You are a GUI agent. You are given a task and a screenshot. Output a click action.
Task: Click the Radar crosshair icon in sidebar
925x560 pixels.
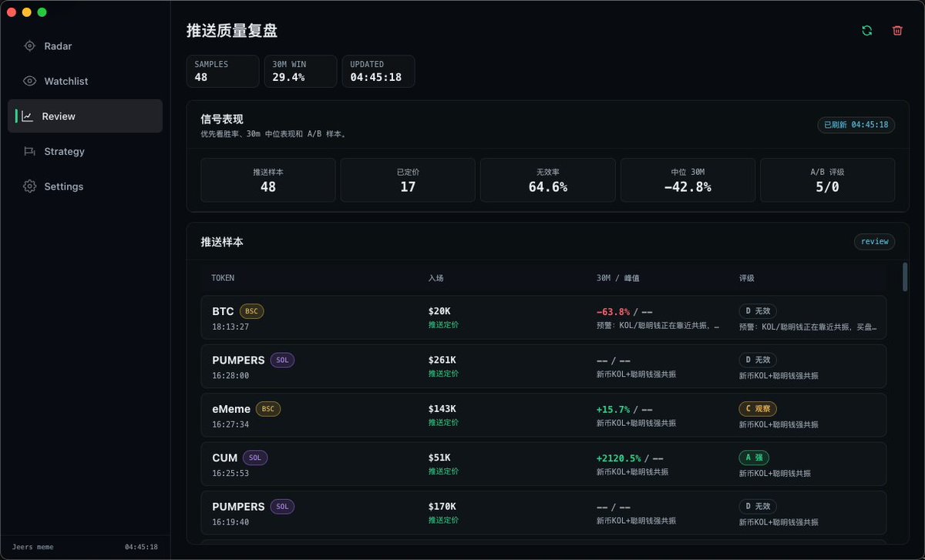point(29,46)
